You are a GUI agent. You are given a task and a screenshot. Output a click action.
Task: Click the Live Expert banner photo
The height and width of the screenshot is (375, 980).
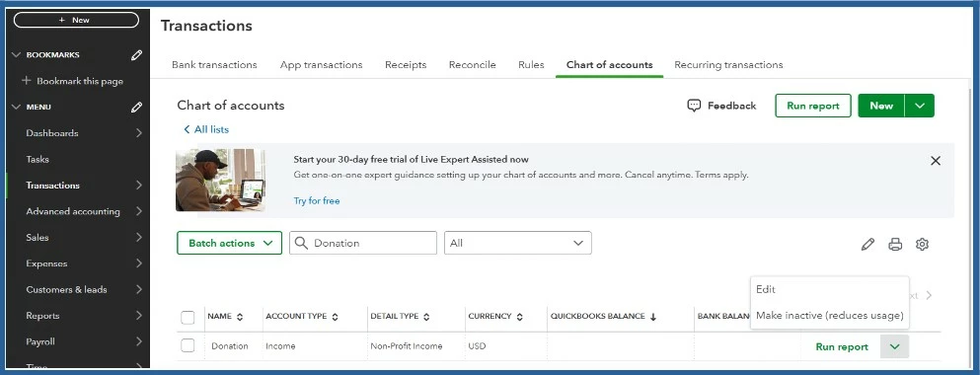coord(220,180)
